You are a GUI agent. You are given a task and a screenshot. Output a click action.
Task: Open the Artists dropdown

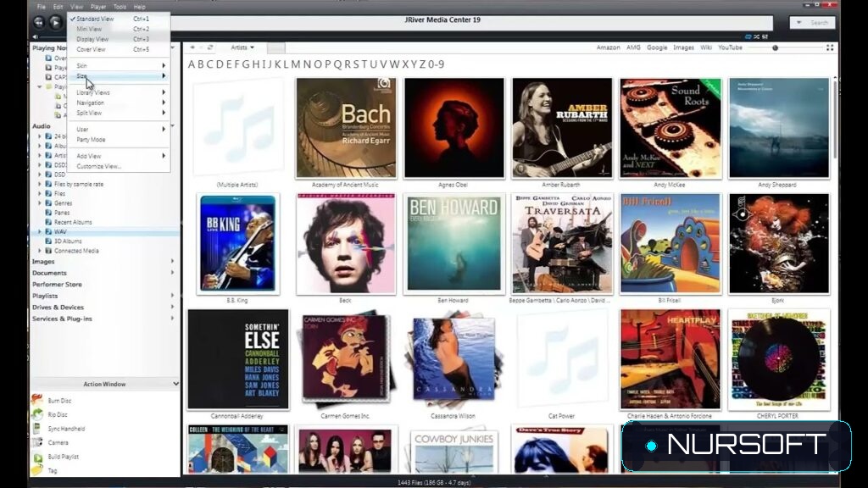(x=242, y=47)
